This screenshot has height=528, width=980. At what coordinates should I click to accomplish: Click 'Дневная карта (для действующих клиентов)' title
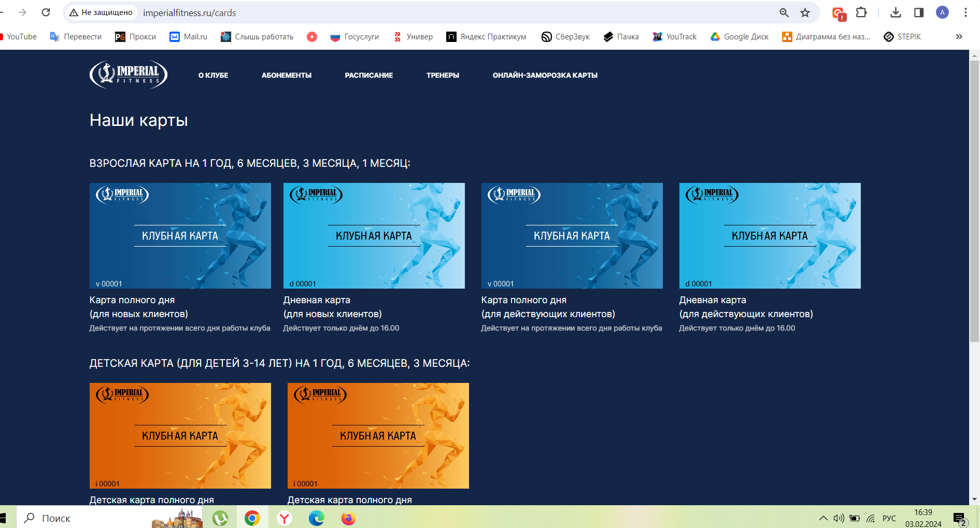746,307
